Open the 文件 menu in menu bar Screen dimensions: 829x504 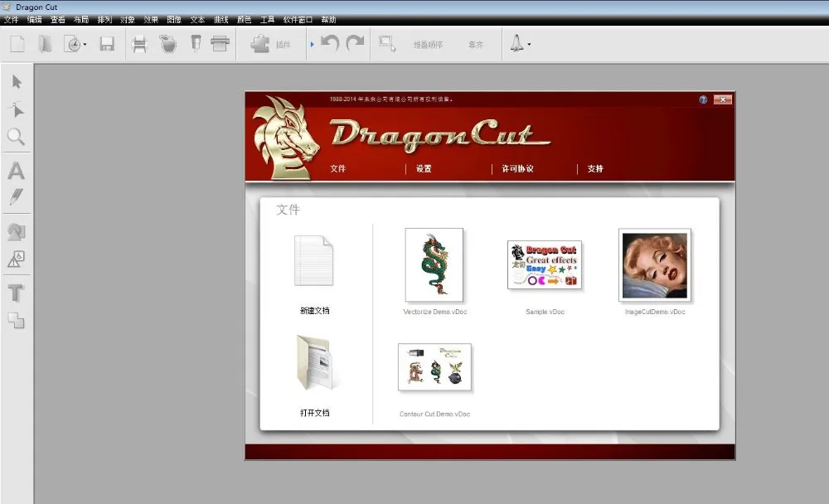pyautogui.click(x=11, y=20)
